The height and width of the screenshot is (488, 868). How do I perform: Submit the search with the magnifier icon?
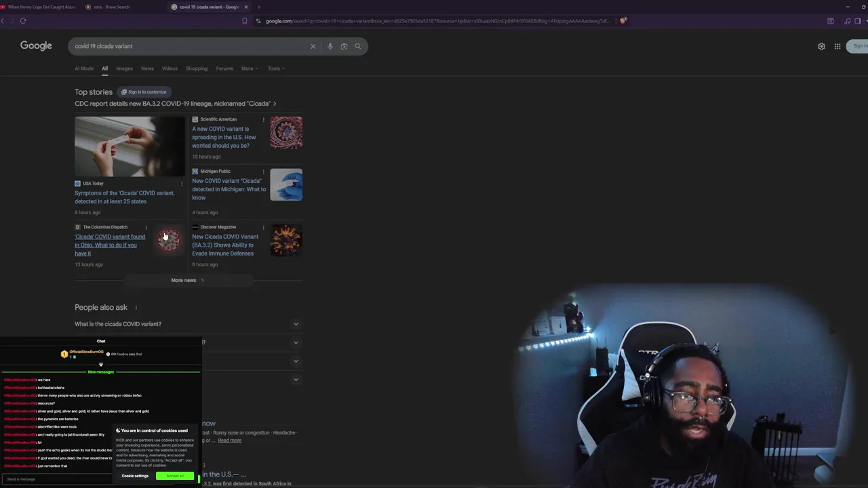coord(358,46)
